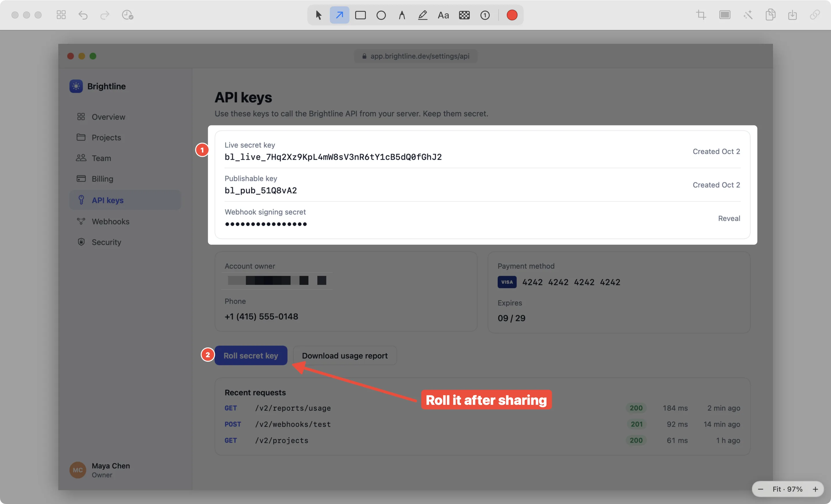Click the /v2/reports/usage request row
This screenshot has height=504, width=831.
(482, 408)
